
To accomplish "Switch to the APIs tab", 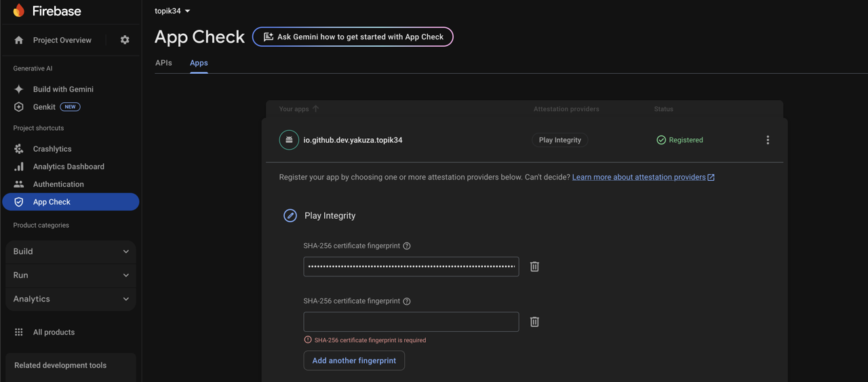I will (x=163, y=63).
